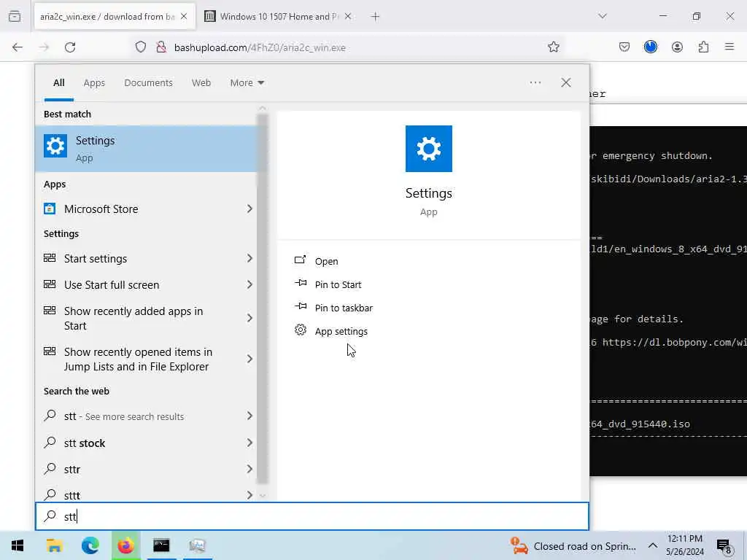Switch to All search tab

click(x=58, y=83)
